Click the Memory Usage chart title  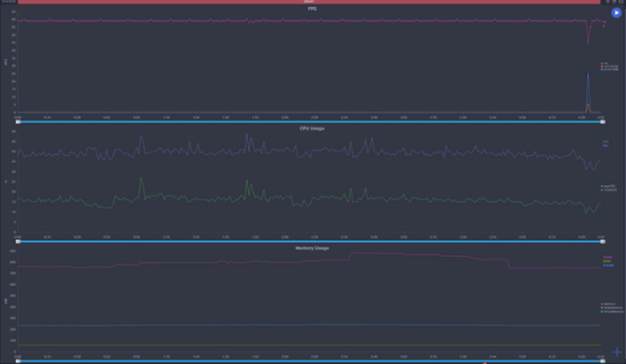(311, 248)
